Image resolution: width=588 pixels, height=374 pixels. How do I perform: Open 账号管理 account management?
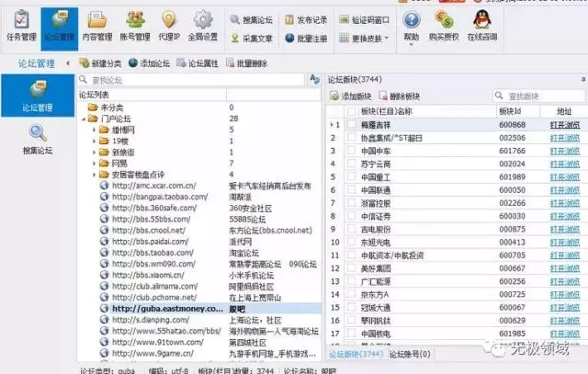click(x=135, y=27)
